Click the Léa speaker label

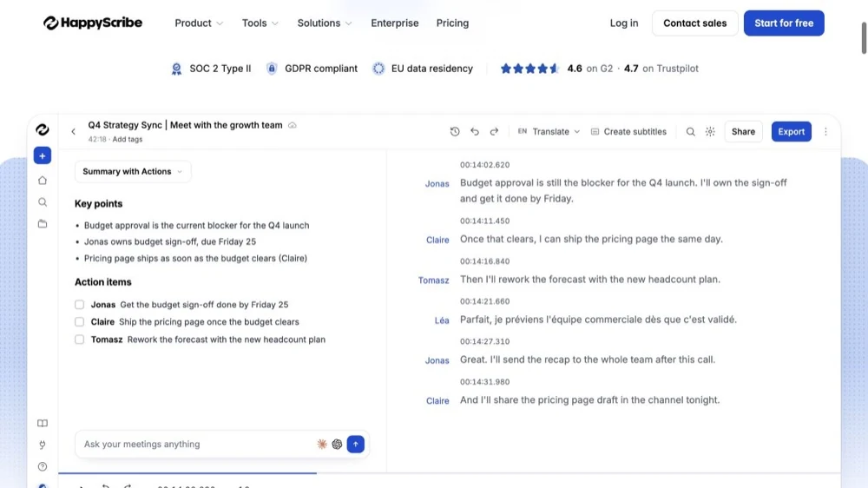[442, 320]
